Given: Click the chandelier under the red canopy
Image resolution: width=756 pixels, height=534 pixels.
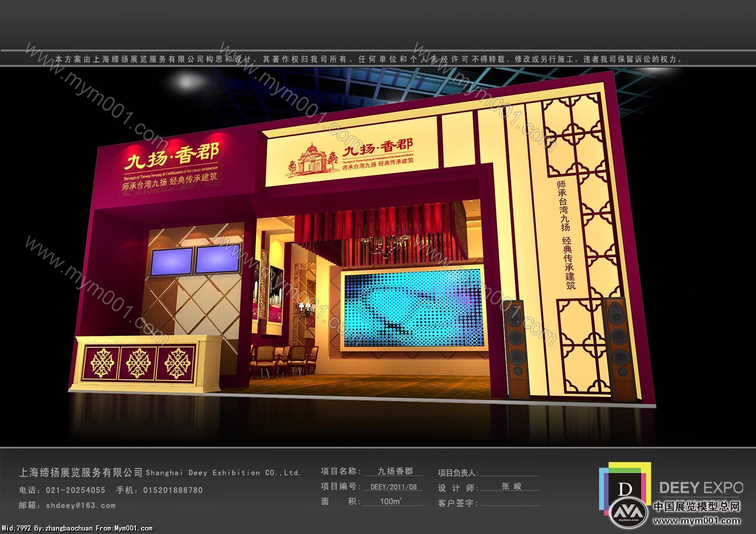Looking at the screenshot, I should (x=386, y=247).
